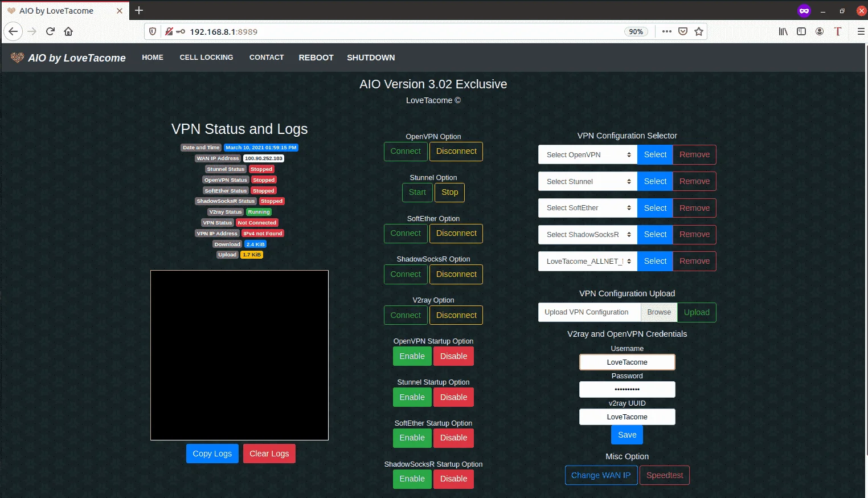Open a new tab with the plus icon
Screen dimensions: 868x498
pyautogui.click(x=139, y=10)
